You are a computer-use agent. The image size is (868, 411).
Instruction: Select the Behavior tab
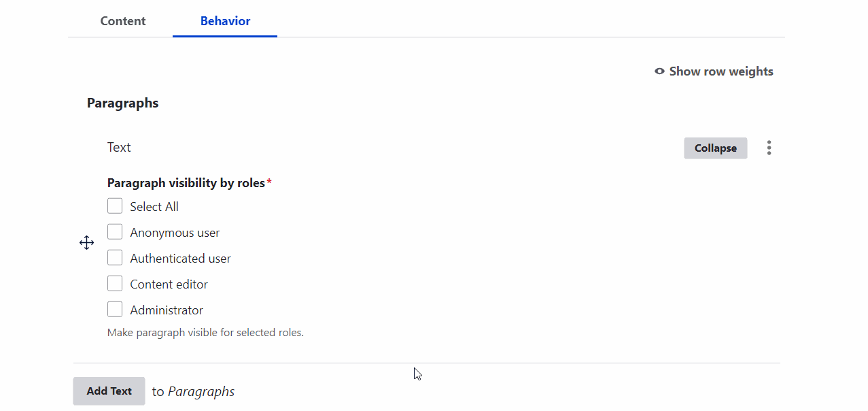click(x=224, y=20)
